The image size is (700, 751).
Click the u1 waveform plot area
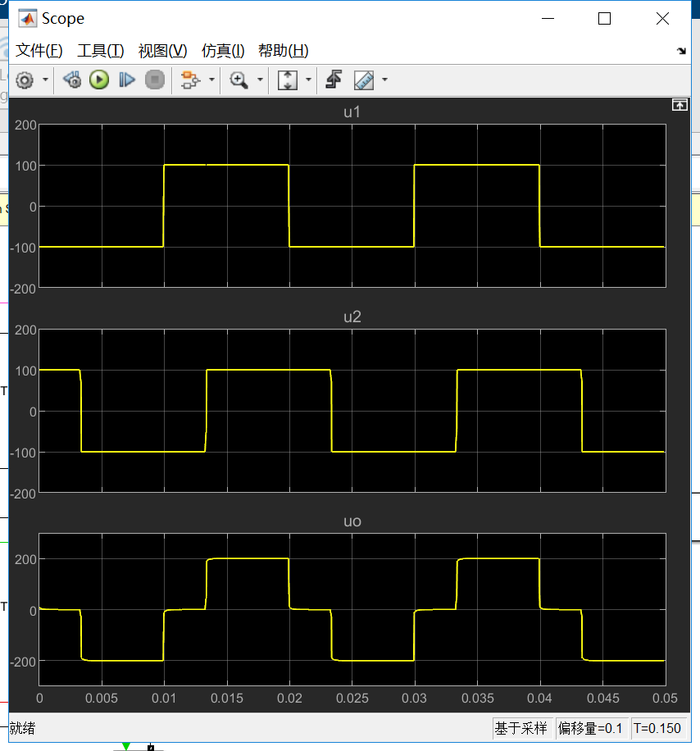click(352, 206)
